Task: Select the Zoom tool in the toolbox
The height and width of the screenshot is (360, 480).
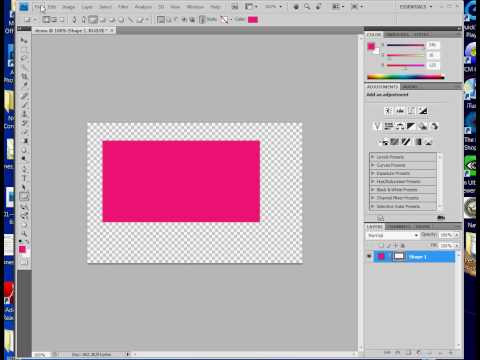Action: coord(24,233)
